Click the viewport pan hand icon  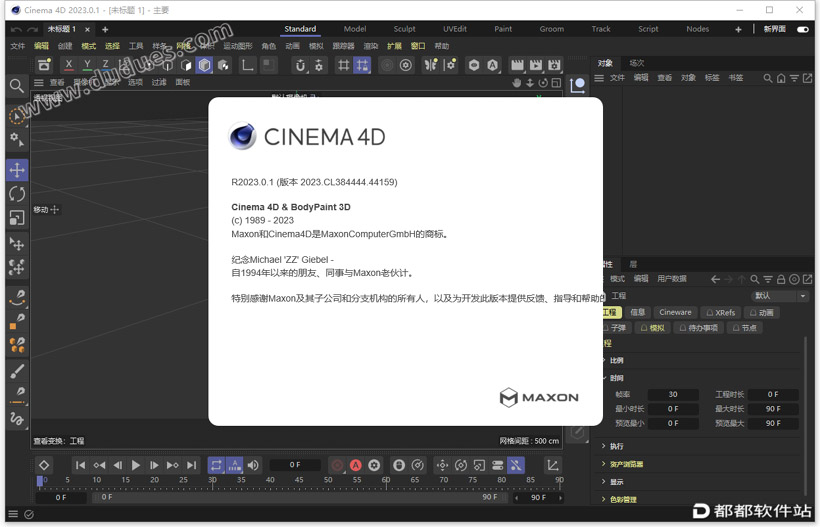click(517, 83)
